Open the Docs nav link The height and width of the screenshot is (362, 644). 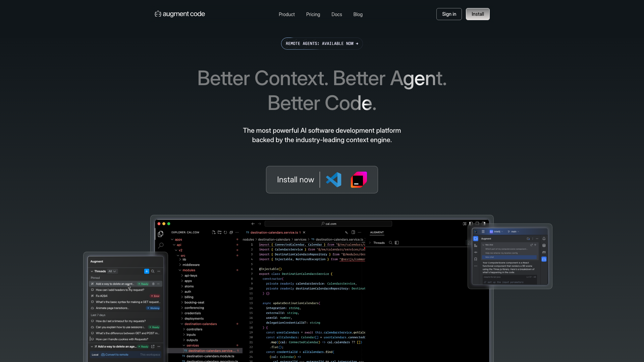click(x=337, y=14)
